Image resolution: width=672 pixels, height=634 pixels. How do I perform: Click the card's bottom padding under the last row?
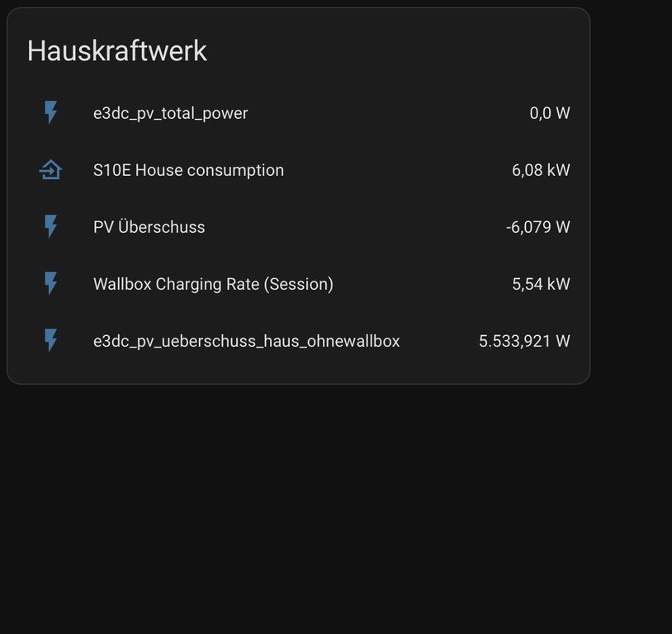pyautogui.click(x=297, y=371)
